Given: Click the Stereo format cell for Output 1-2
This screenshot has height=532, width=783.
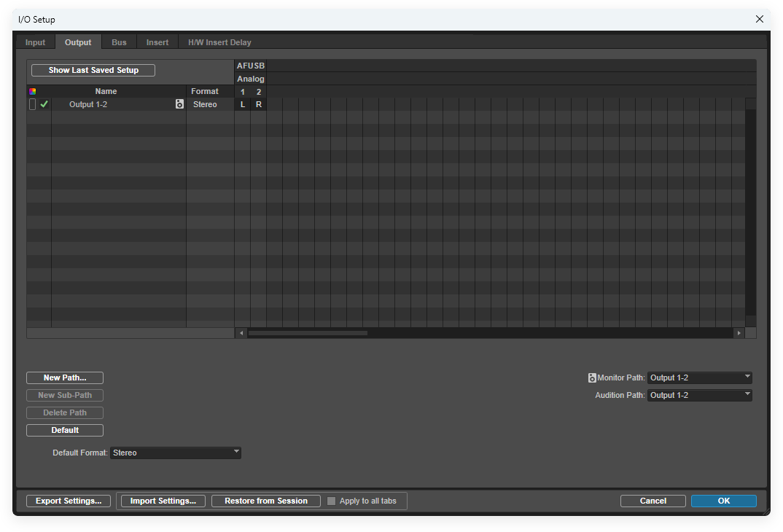Looking at the screenshot, I should tap(206, 104).
